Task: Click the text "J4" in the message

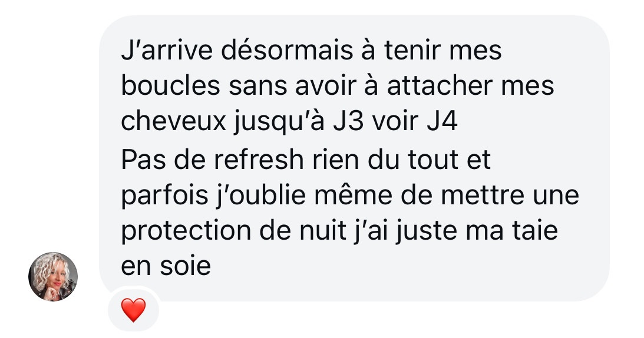Action: point(442,122)
